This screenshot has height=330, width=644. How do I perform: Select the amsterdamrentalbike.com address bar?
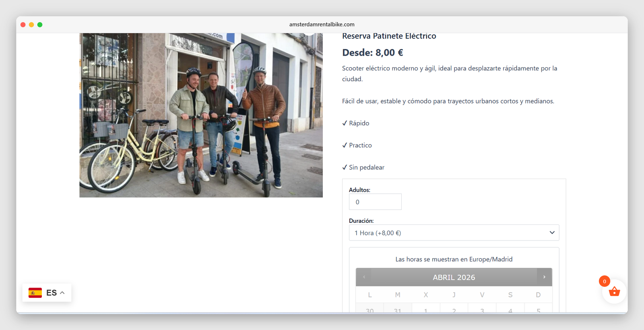pyautogui.click(x=322, y=25)
